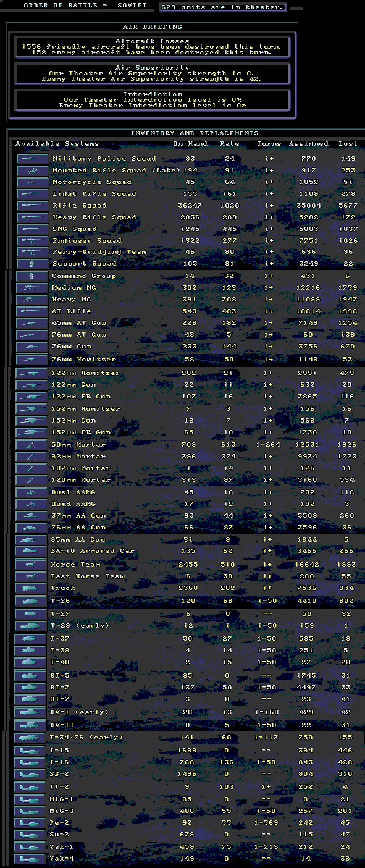Select the T-28 (early) tank icon
The width and height of the screenshot is (365, 868).
pyautogui.click(x=31, y=626)
